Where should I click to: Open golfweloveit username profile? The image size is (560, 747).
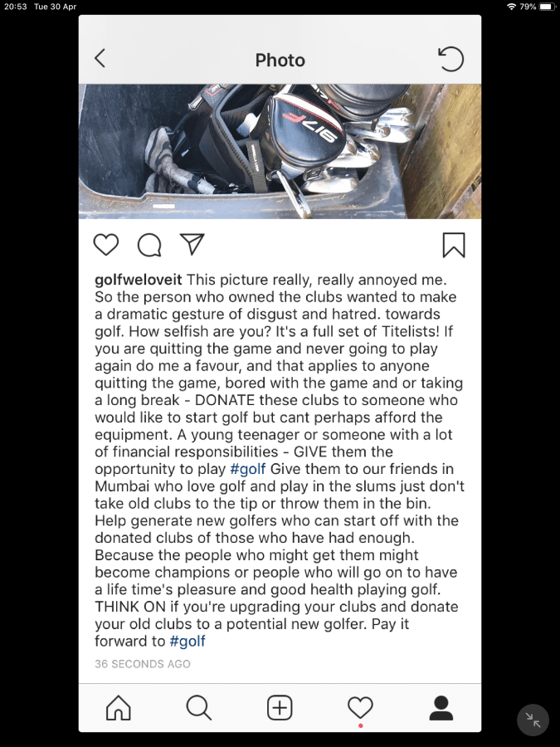click(x=138, y=280)
